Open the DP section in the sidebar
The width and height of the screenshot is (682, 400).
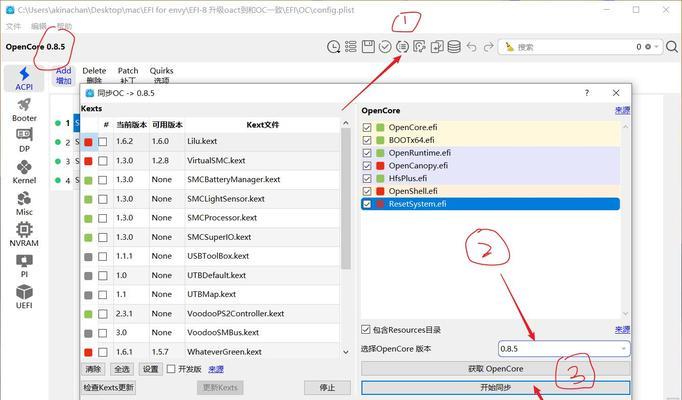pos(24,140)
